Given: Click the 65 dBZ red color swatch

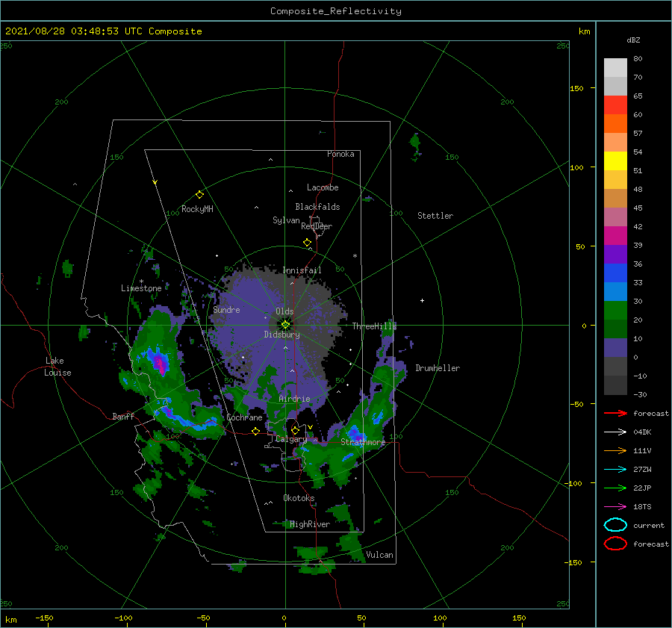Looking at the screenshot, I should [x=615, y=105].
